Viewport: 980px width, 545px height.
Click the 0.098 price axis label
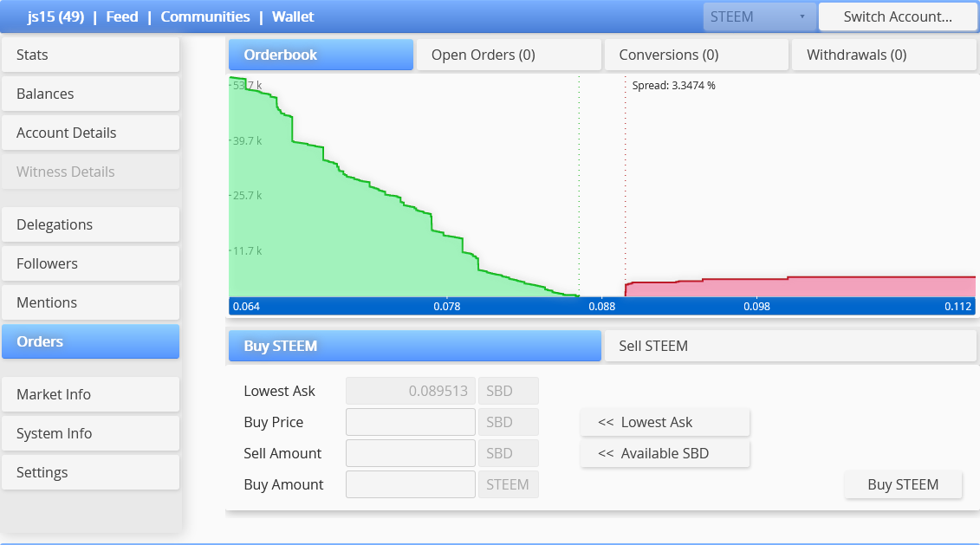[756, 306]
